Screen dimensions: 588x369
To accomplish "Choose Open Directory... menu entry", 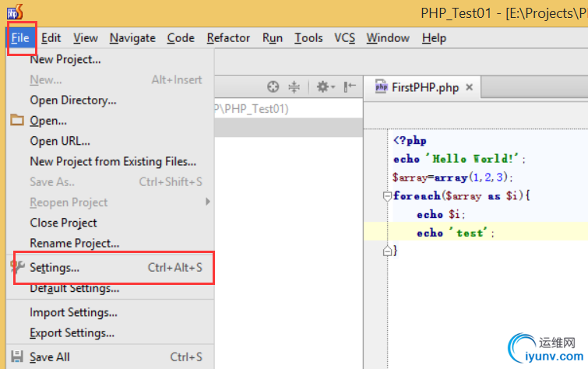I will pyautogui.click(x=111, y=100).
